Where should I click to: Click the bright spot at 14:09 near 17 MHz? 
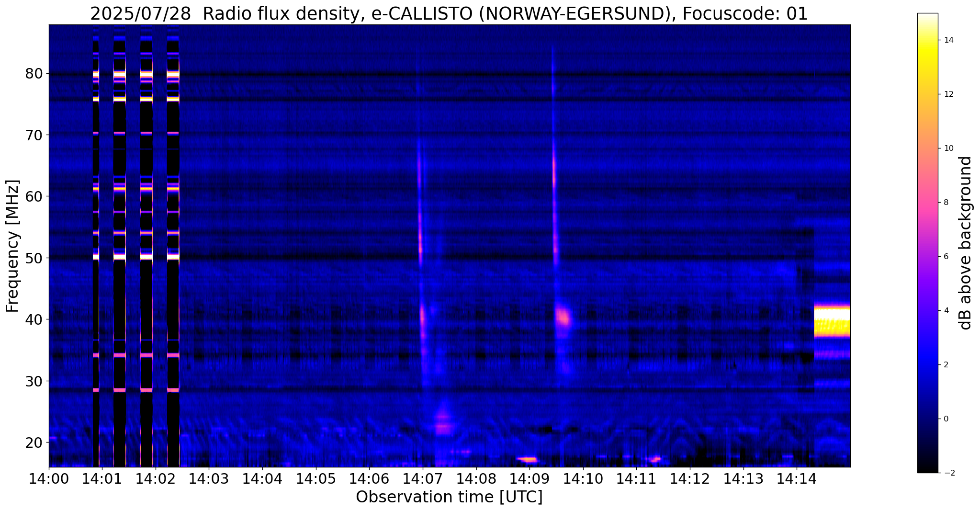[527, 459]
